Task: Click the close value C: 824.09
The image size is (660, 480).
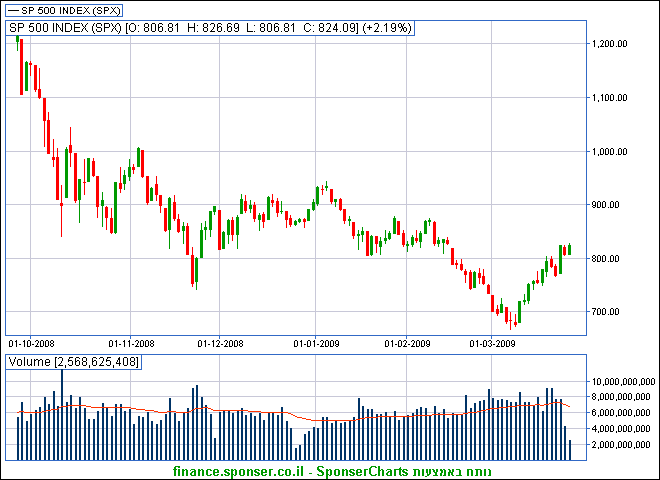Action: [x=328, y=28]
